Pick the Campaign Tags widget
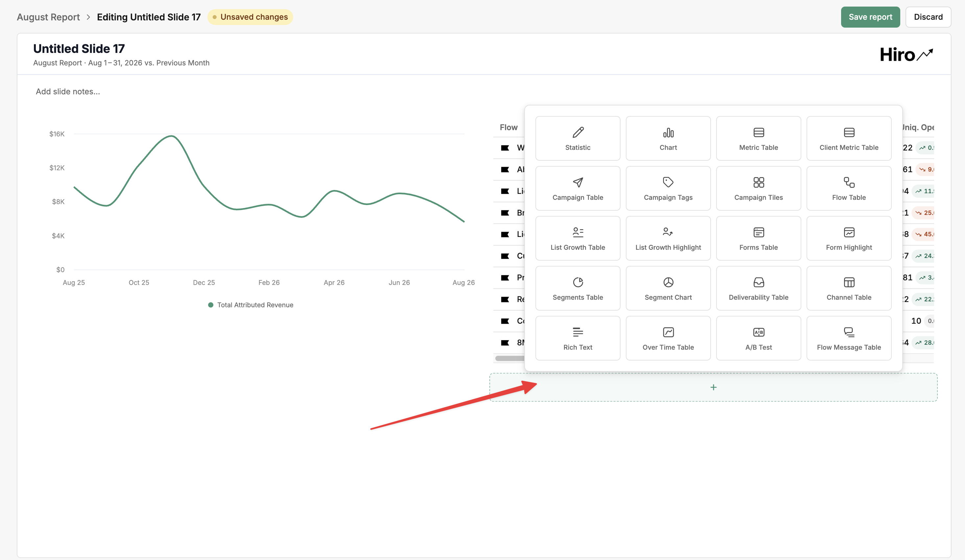The width and height of the screenshot is (965, 560). (x=668, y=188)
